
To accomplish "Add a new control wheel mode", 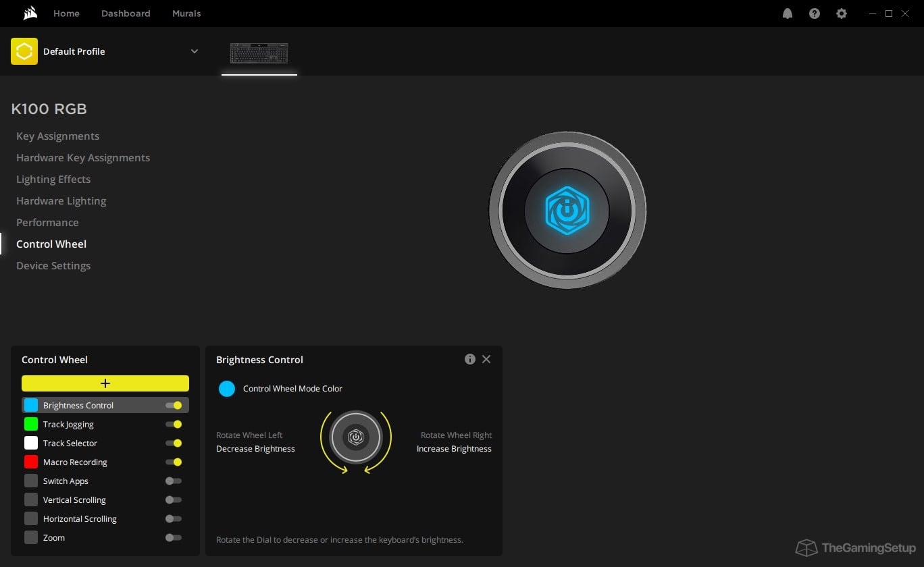I will pyautogui.click(x=105, y=383).
